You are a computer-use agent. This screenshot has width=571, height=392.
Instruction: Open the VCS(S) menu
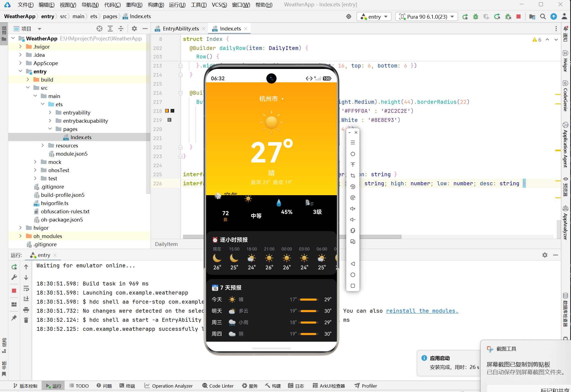pos(219,5)
